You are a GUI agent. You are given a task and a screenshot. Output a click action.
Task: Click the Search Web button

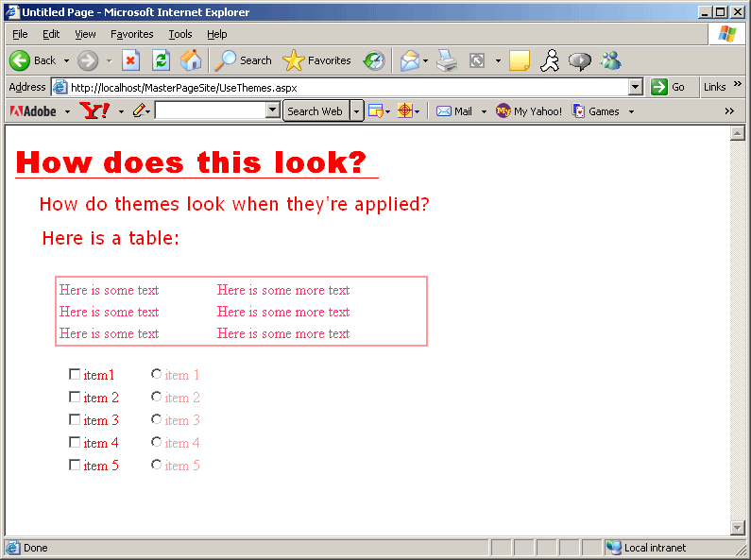tap(315, 111)
